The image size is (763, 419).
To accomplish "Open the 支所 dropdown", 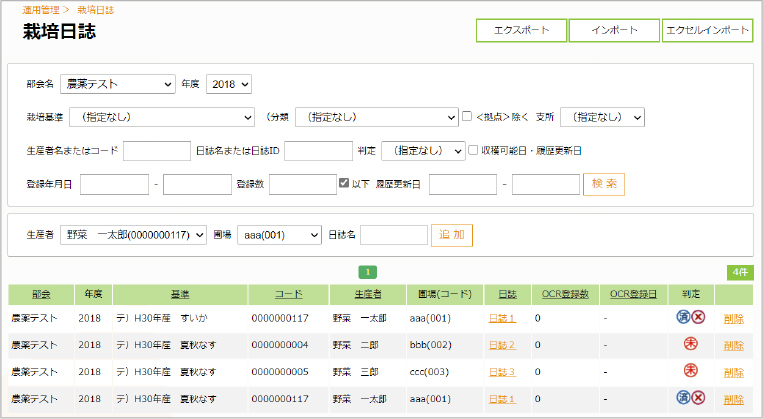I will point(602,117).
